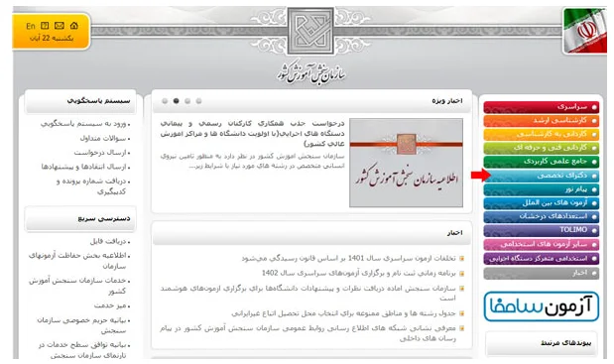Open news برنامه زمانی ثبت نام آزمون‌های 1402
The image size is (614, 364).
click(359, 273)
